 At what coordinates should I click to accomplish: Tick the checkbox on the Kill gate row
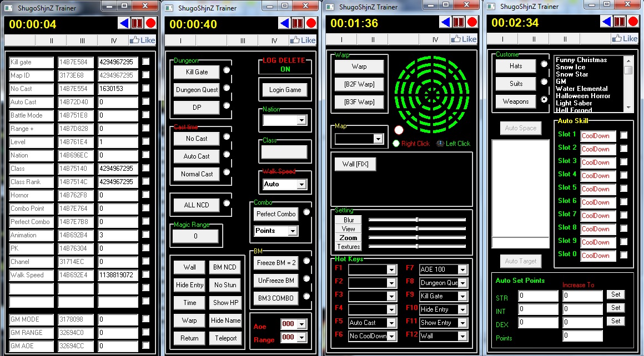(x=146, y=62)
